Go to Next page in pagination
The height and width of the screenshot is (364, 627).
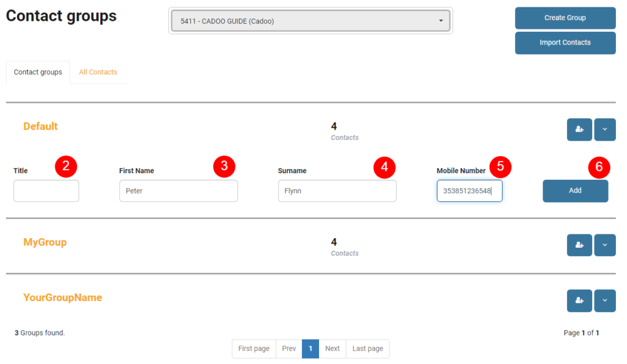(x=332, y=349)
